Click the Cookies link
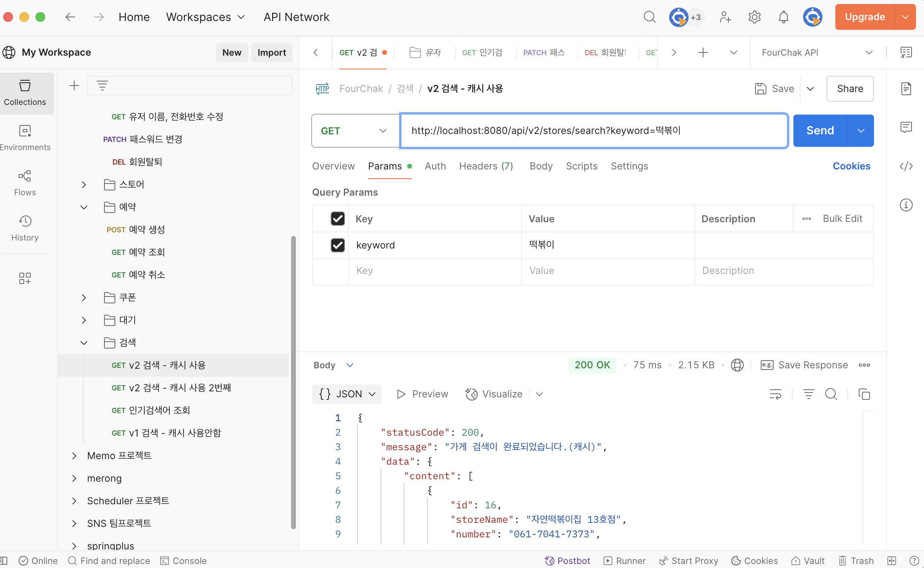The height and width of the screenshot is (568, 924). 851,166
